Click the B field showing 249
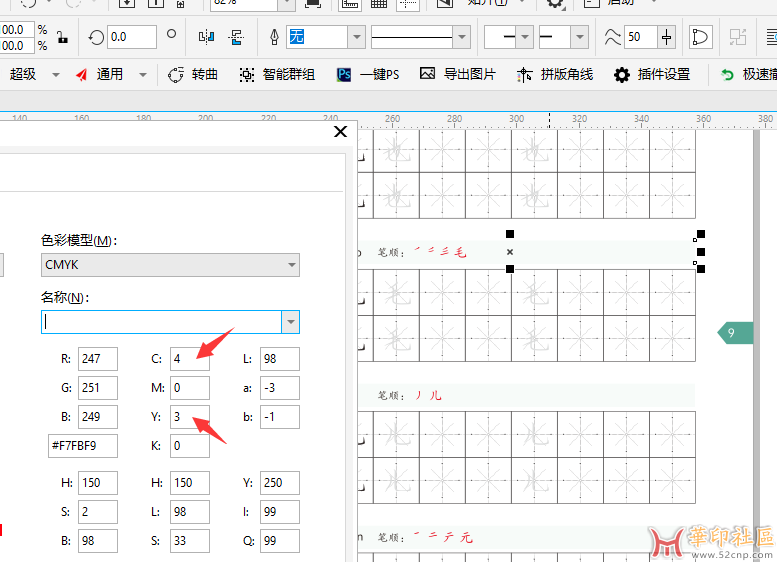The image size is (777, 562). [98, 417]
